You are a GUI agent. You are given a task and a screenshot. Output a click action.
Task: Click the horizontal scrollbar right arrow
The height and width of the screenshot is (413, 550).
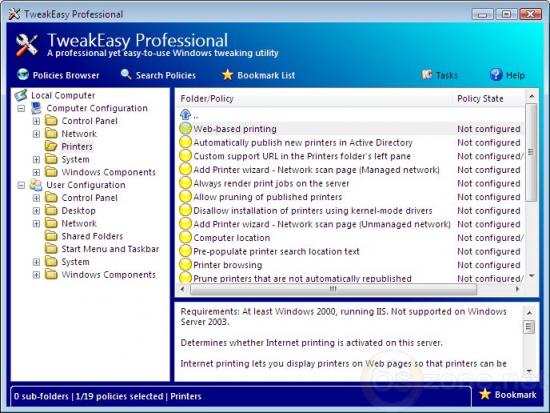(518, 289)
